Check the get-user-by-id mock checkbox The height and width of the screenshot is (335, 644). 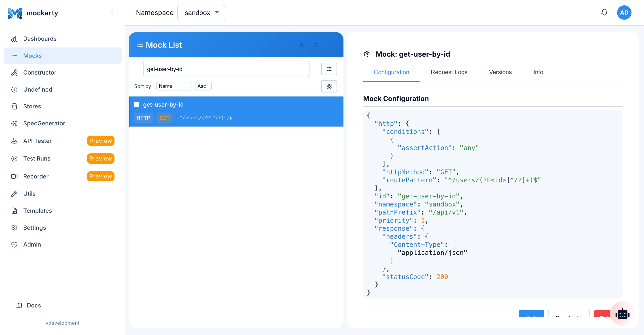tap(136, 104)
